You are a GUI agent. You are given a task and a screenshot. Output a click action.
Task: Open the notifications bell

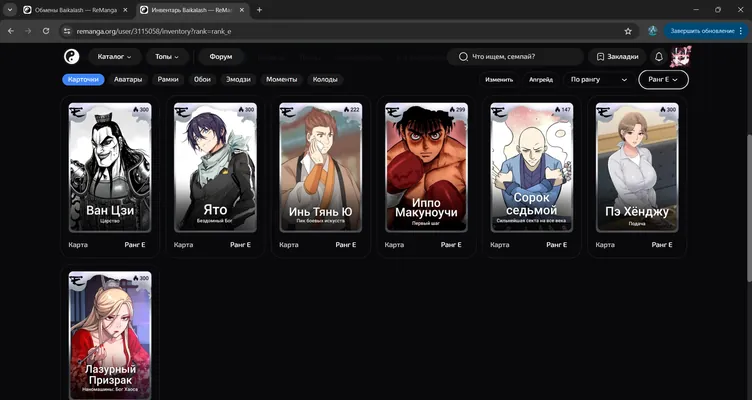pos(659,57)
